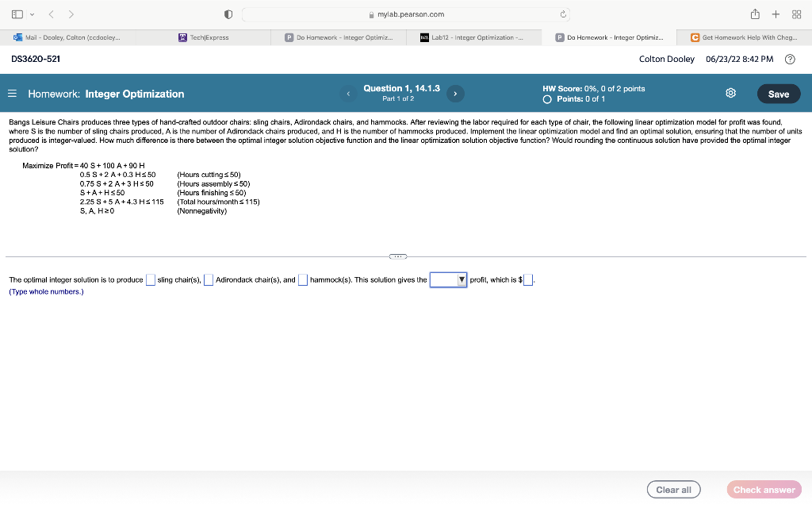Go to next question arrow
Viewport: 812px width, 508px height.
point(455,94)
